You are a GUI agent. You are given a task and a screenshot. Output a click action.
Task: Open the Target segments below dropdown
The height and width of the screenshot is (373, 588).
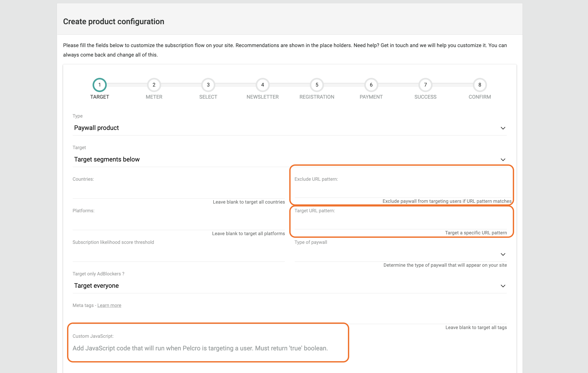289,159
